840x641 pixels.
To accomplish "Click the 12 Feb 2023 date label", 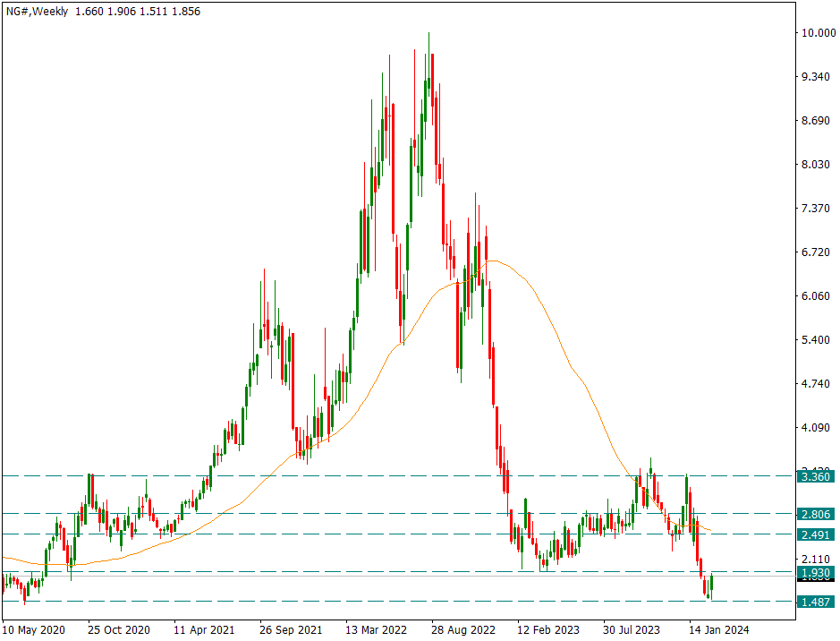I will tap(548, 629).
